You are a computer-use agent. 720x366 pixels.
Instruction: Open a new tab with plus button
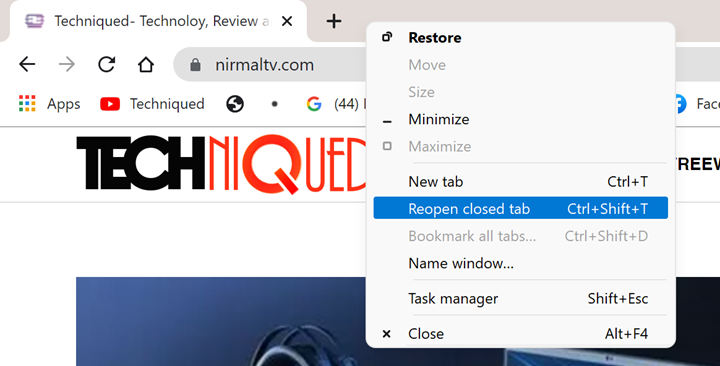[334, 21]
